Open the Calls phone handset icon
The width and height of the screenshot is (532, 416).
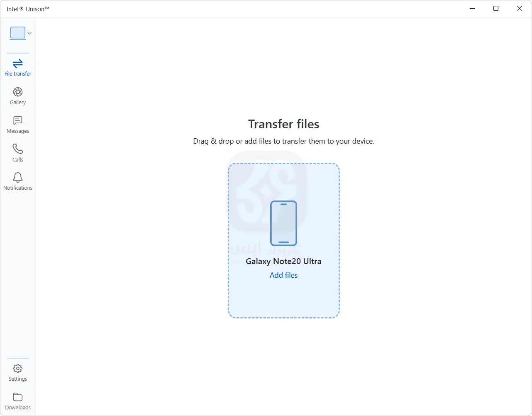[18, 149]
